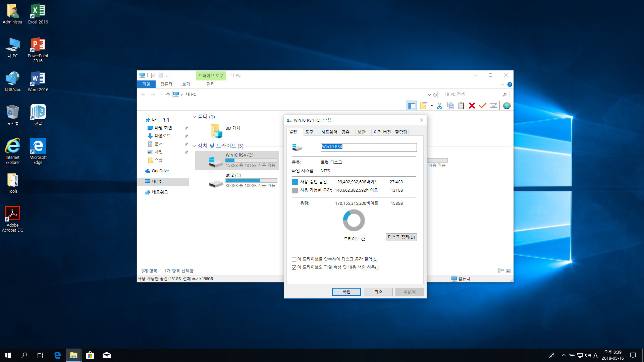This screenshot has width=644, height=362.
Task: Click the Classic Shell settings shell icon
Action: [x=507, y=106]
